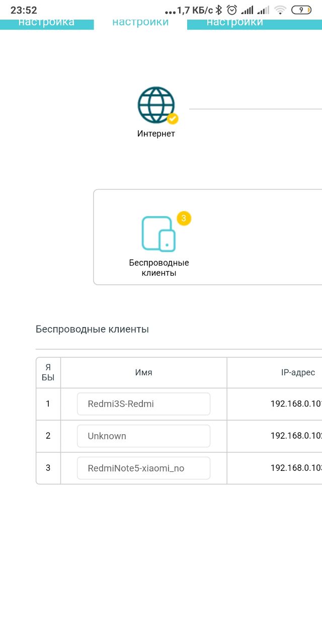Tap the battery indicator in status bar
322x644 pixels.
click(301, 10)
